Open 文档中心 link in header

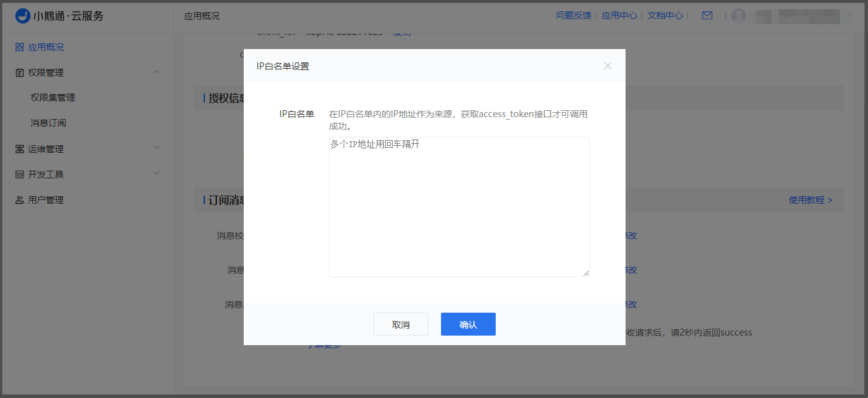pos(665,15)
